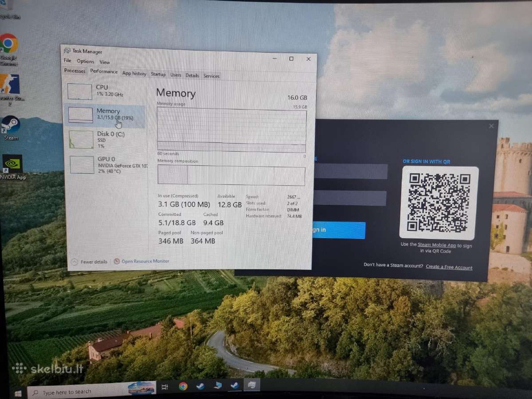Open Task View from taskbar

pos(165,387)
